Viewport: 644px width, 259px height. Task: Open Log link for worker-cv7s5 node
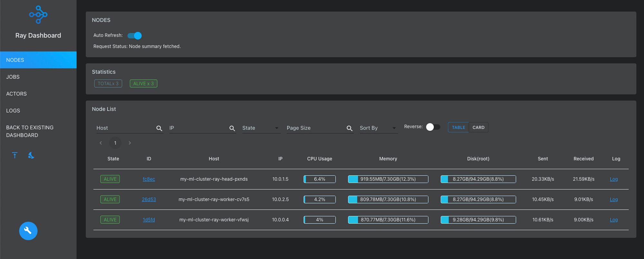614,199
